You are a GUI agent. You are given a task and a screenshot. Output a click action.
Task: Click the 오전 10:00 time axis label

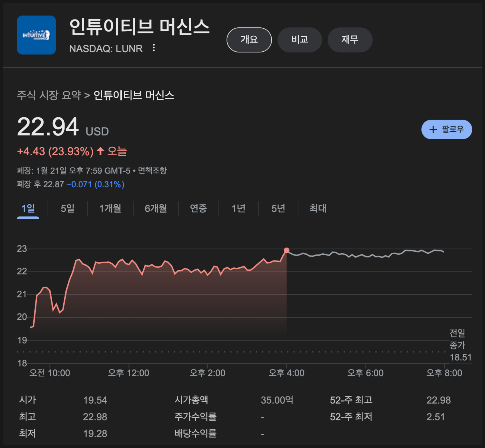50,373
